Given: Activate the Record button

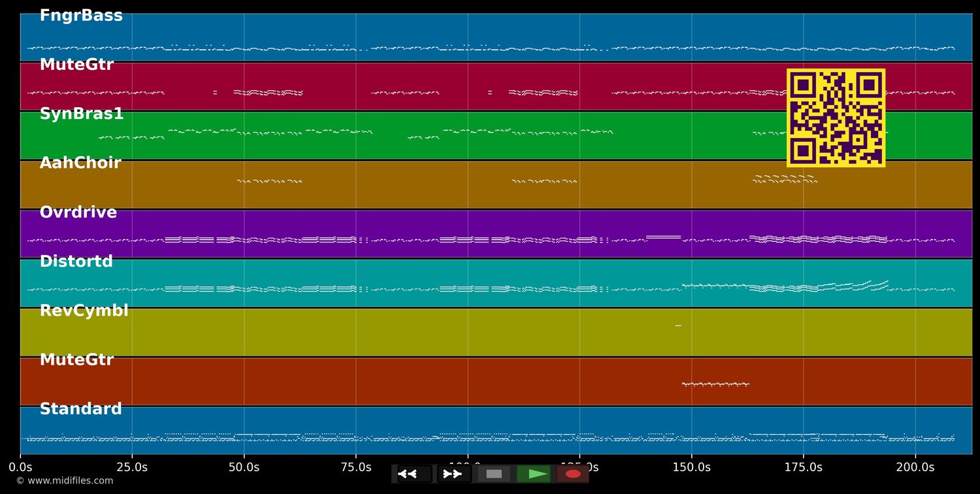Looking at the screenshot, I should click(572, 474).
